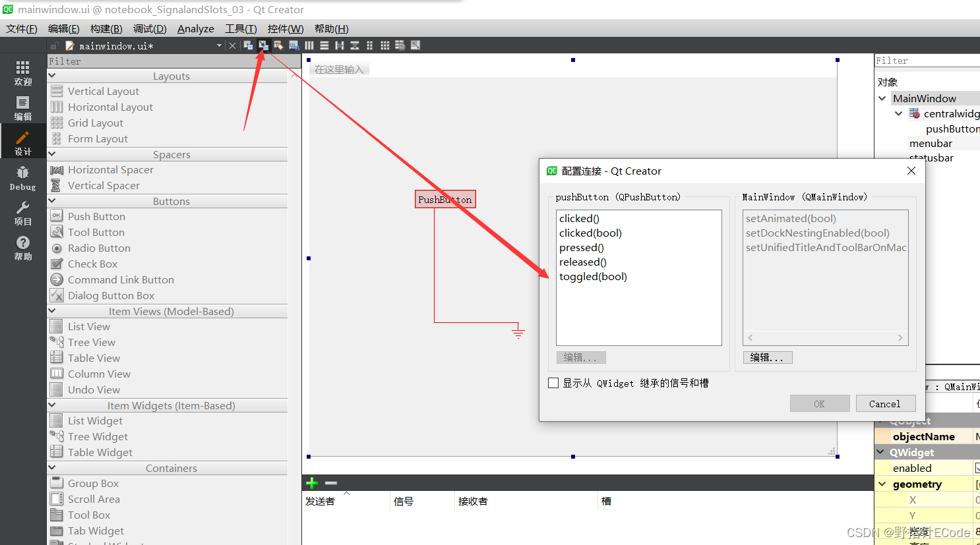Enable 显示从 QWidget 继承的信号和槽 checkbox
The image size is (980, 545).
pos(553,383)
